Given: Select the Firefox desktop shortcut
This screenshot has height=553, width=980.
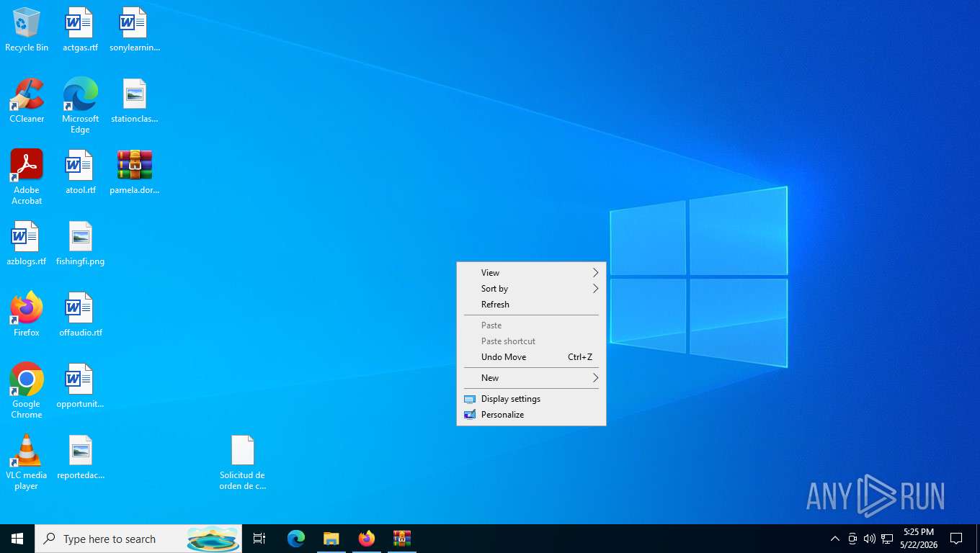Looking at the screenshot, I should pyautogui.click(x=27, y=315).
